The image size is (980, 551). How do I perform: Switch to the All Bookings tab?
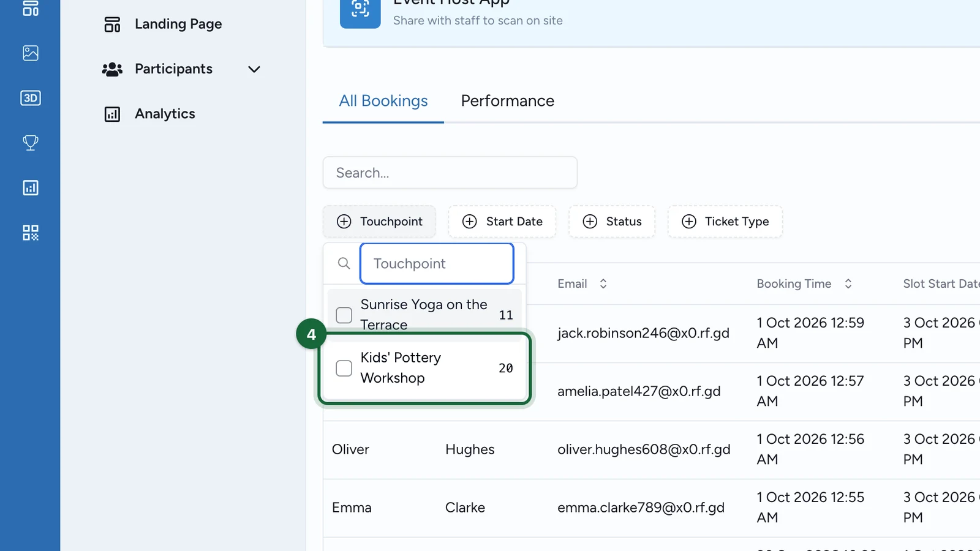pos(383,101)
